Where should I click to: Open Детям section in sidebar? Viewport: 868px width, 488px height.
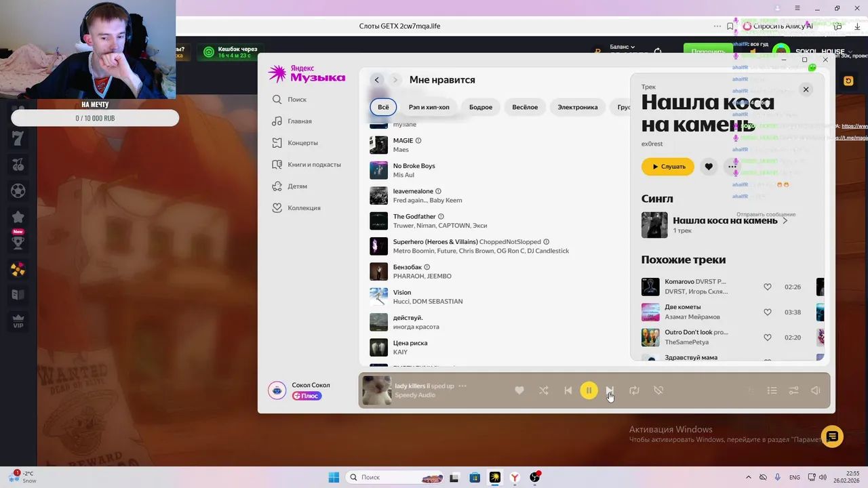[290, 186]
